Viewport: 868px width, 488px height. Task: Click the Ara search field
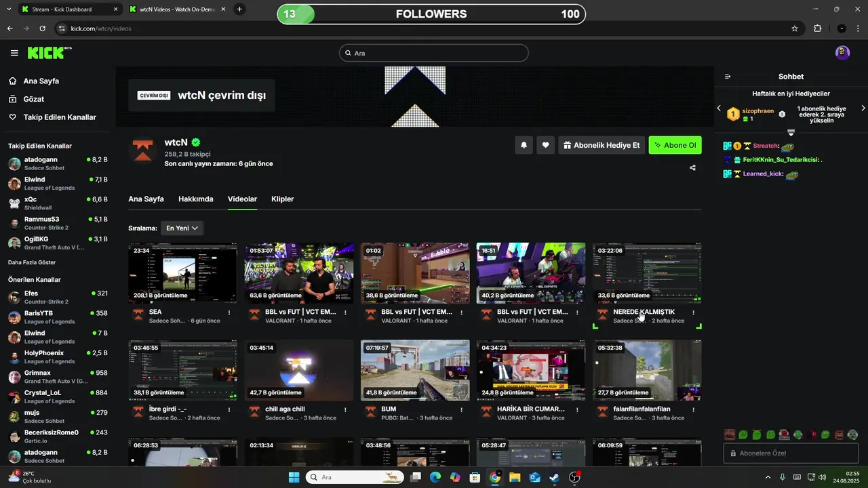point(434,53)
